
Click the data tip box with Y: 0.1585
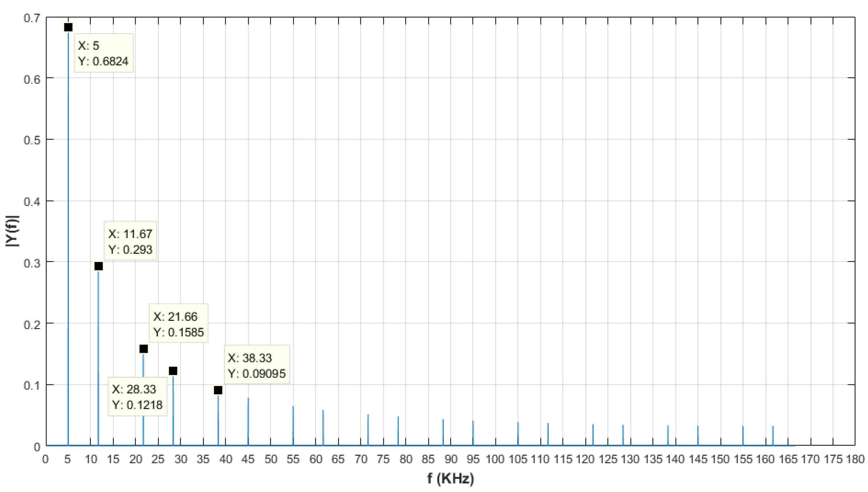179,324
